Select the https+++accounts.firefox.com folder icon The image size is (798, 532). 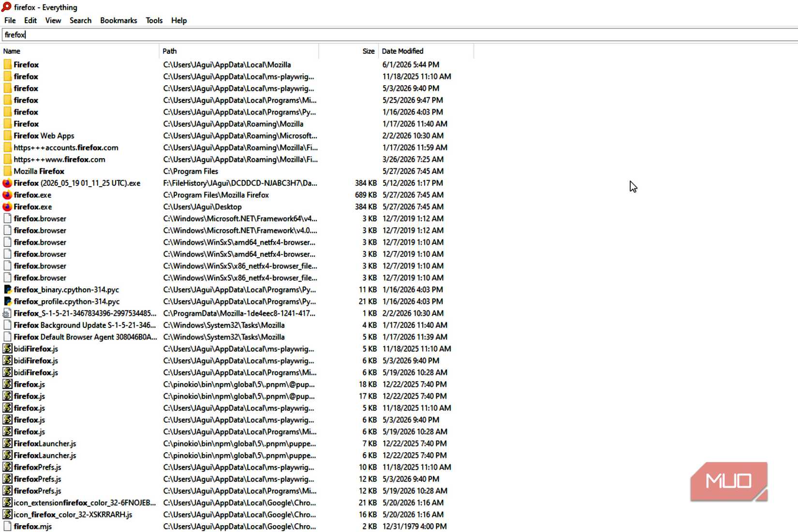click(7, 148)
